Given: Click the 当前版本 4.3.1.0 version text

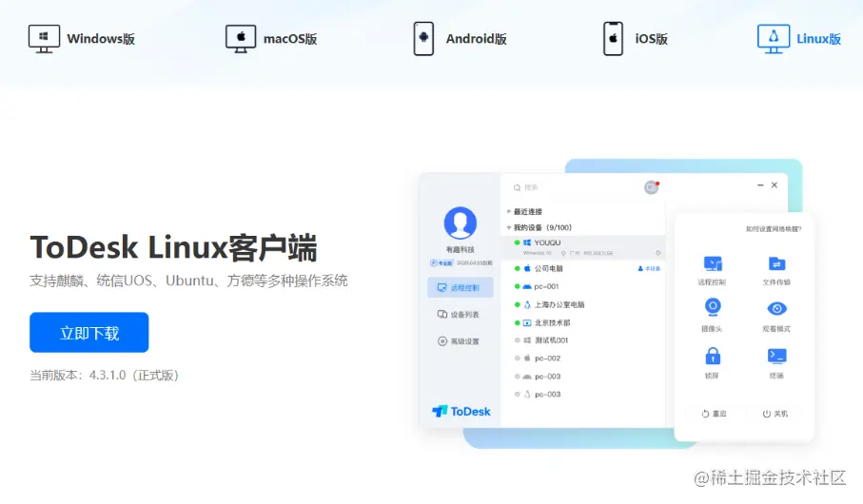Looking at the screenshot, I should tap(105, 376).
